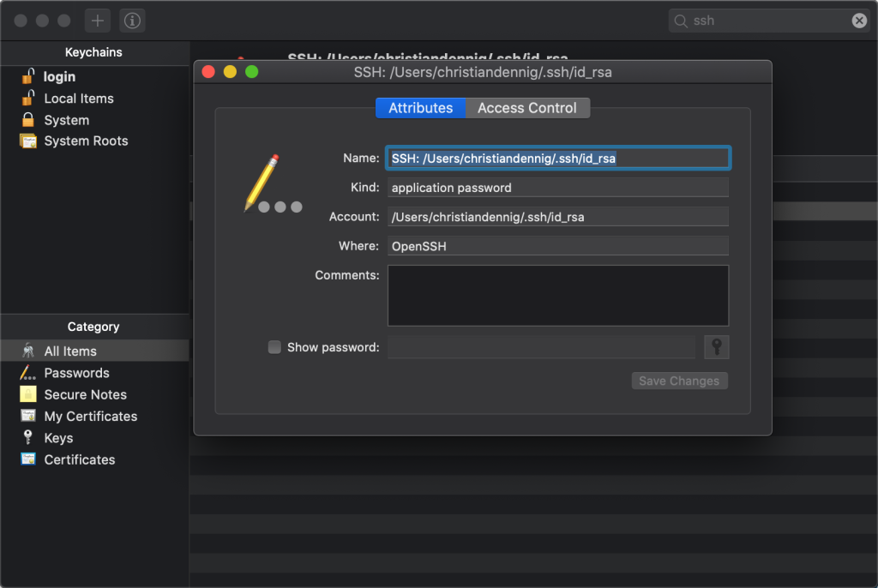Select the login keychain
The image size is (878, 588).
(x=59, y=76)
